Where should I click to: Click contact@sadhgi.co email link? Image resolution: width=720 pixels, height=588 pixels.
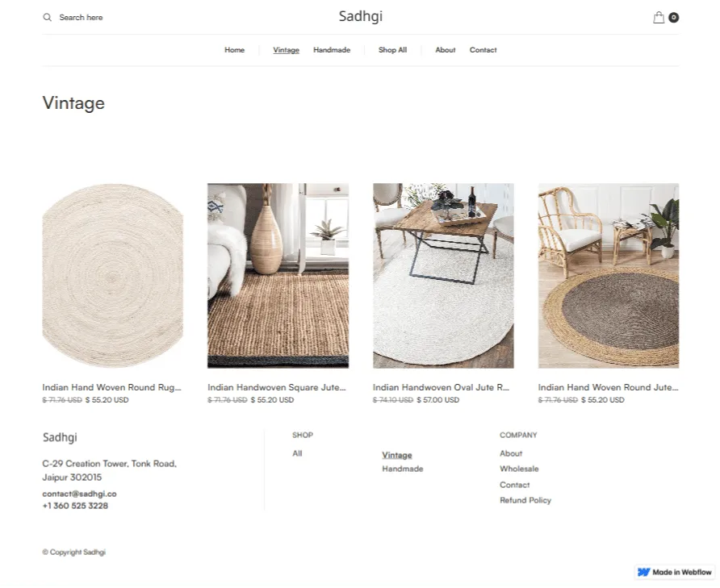pos(79,494)
